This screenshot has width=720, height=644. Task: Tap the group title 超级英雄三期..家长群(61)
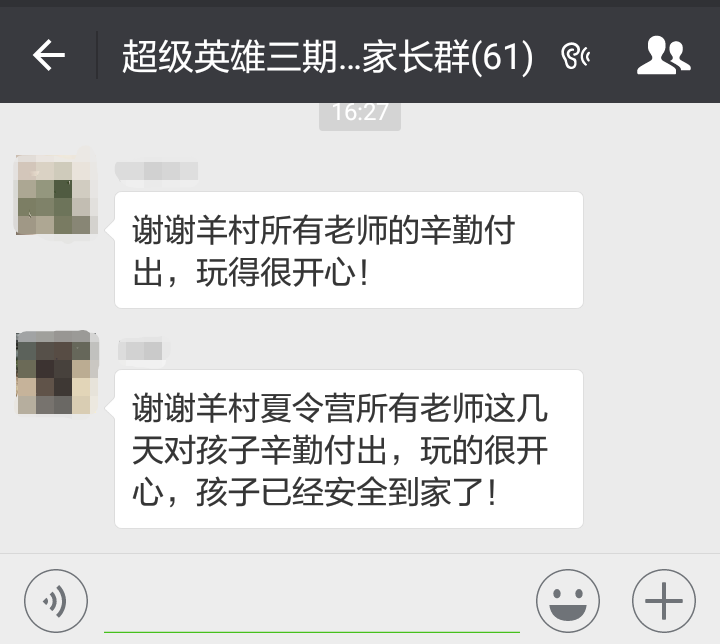click(327, 56)
